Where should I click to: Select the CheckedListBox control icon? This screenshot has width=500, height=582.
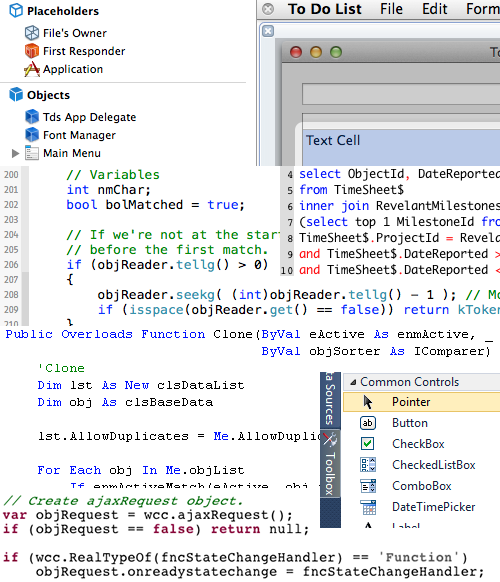[x=368, y=465]
